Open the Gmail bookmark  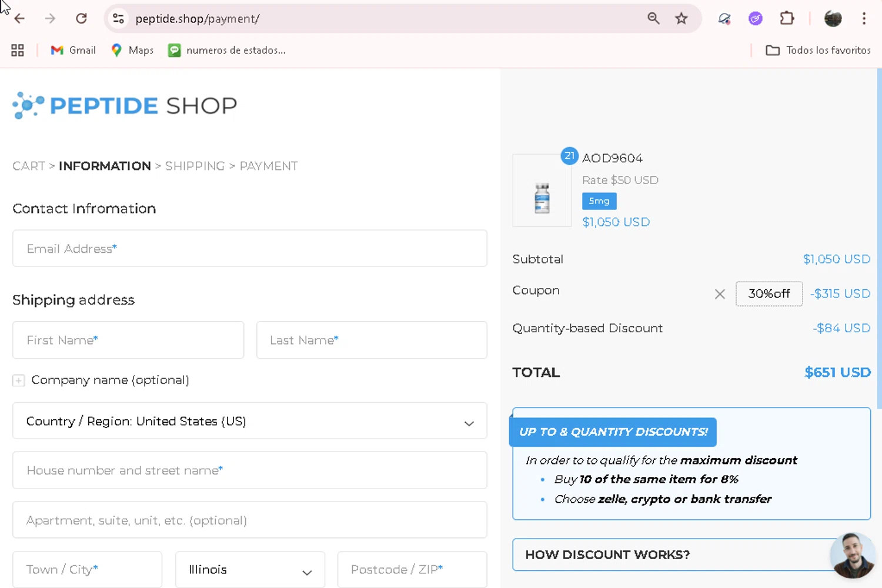pos(73,51)
